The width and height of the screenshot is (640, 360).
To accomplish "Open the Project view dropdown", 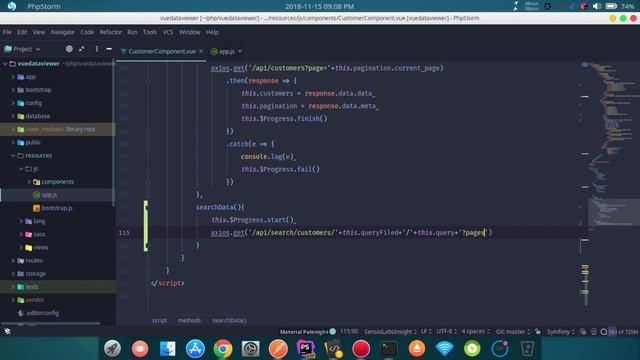I will click(22, 49).
